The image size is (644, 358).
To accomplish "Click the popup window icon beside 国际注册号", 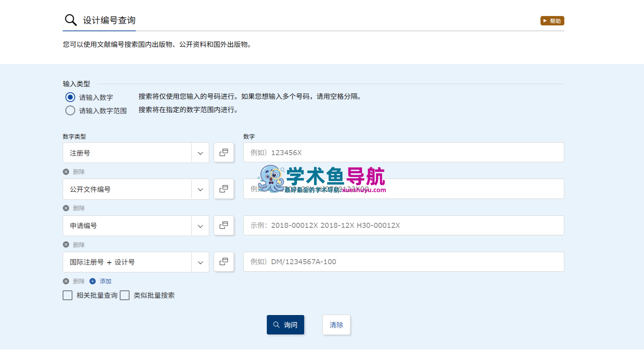I will click(x=224, y=261).
